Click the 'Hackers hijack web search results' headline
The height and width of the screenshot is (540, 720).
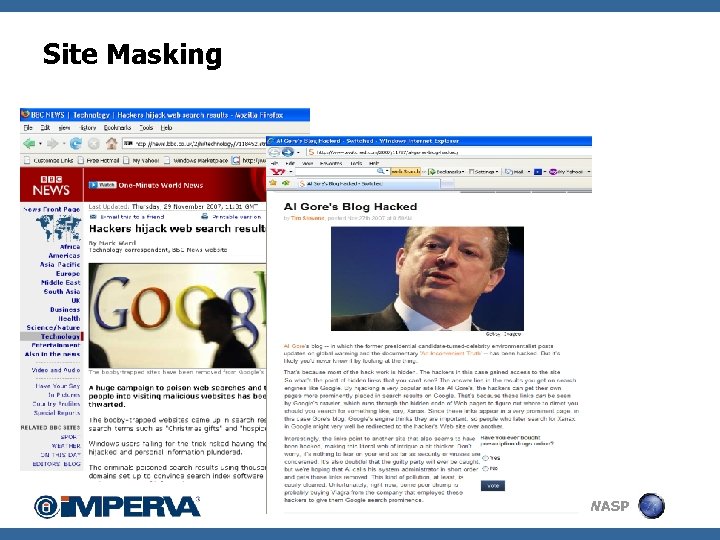coord(177,228)
